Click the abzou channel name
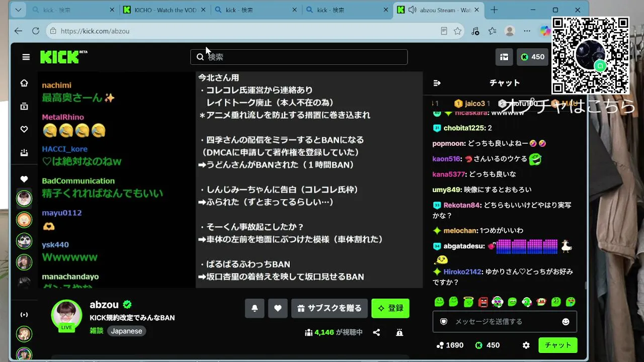644x362 pixels. [104, 305]
